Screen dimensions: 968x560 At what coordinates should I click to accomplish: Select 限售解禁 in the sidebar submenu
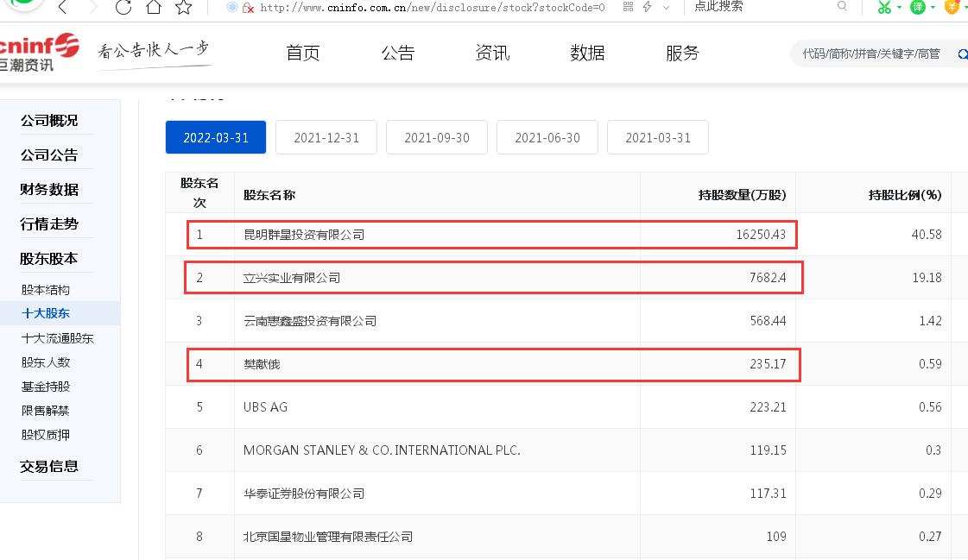click(x=46, y=411)
